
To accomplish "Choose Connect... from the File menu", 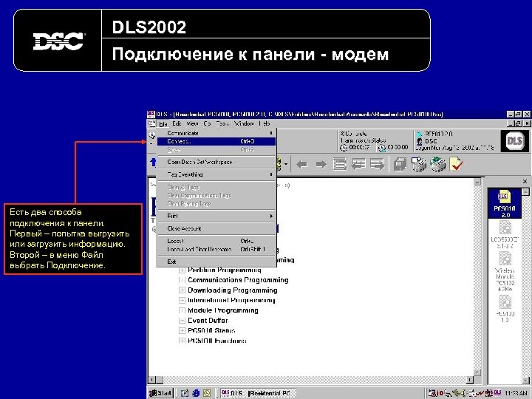I will [x=216, y=141].
